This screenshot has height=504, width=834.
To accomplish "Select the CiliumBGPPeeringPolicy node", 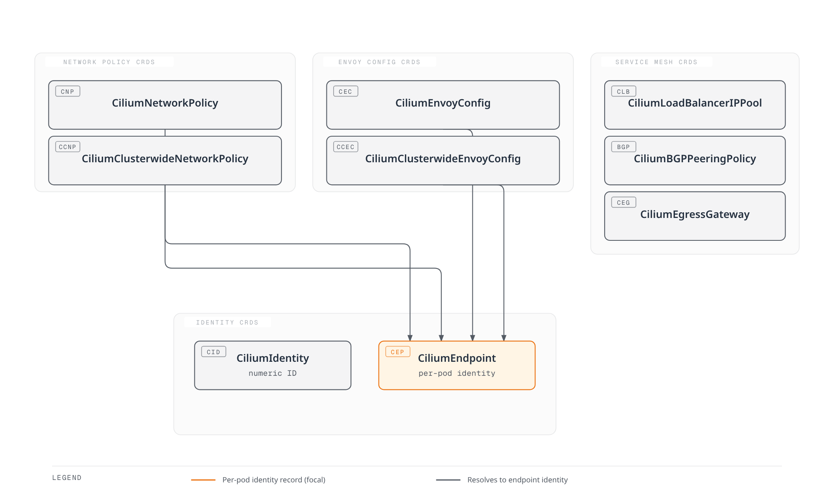I will click(695, 161).
